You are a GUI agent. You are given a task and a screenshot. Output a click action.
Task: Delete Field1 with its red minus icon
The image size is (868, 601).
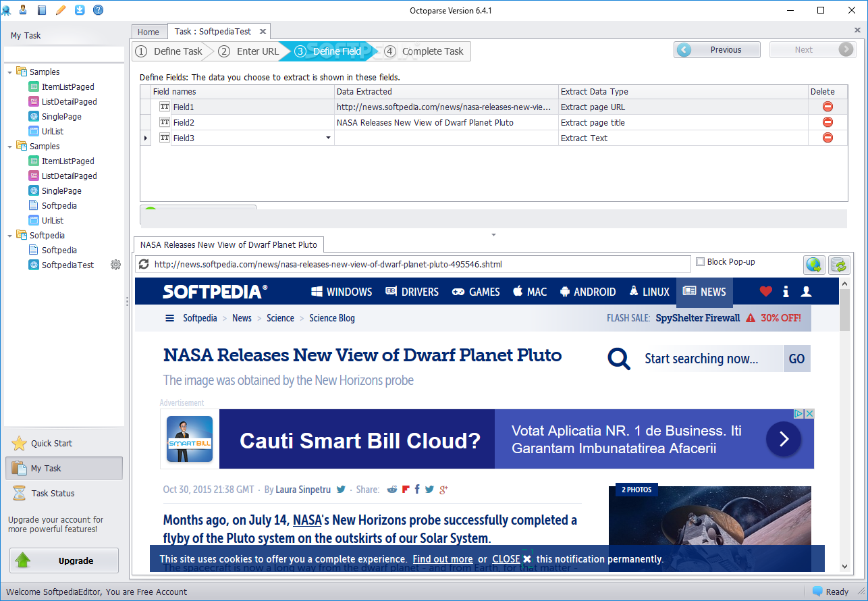click(828, 107)
